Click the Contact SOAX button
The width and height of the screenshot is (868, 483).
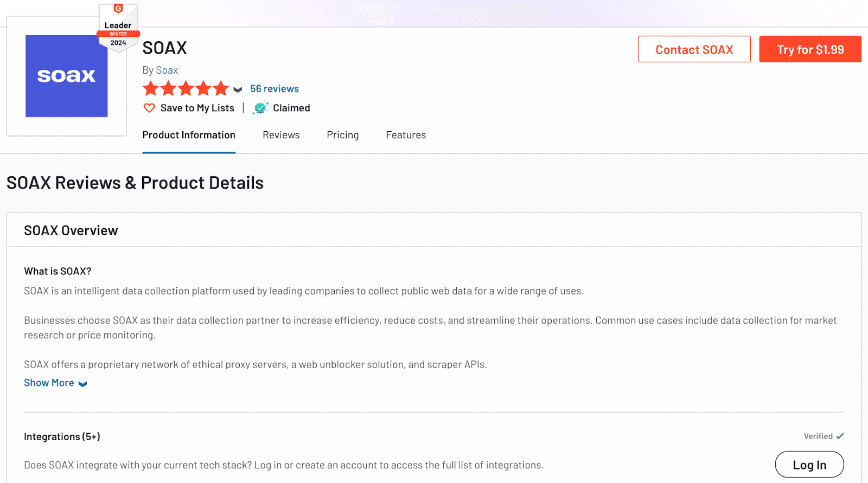694,49
